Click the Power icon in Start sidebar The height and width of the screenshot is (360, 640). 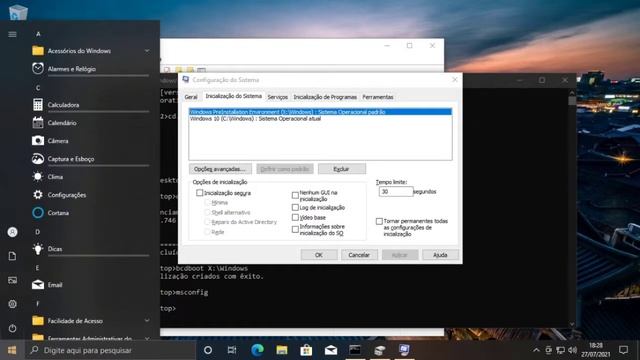12,328
